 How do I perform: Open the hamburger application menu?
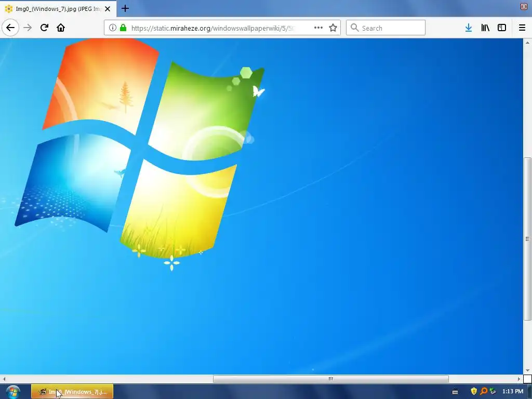[x=522, y=28]
